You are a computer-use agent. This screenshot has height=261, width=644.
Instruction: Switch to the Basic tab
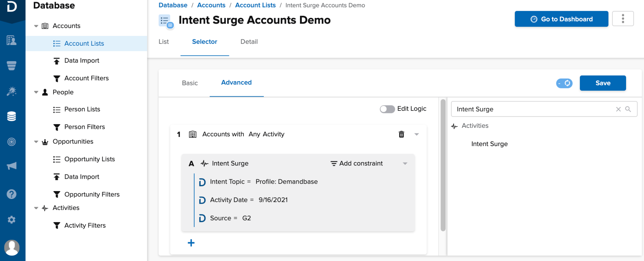pyautogui.click(x=190, y=83)
